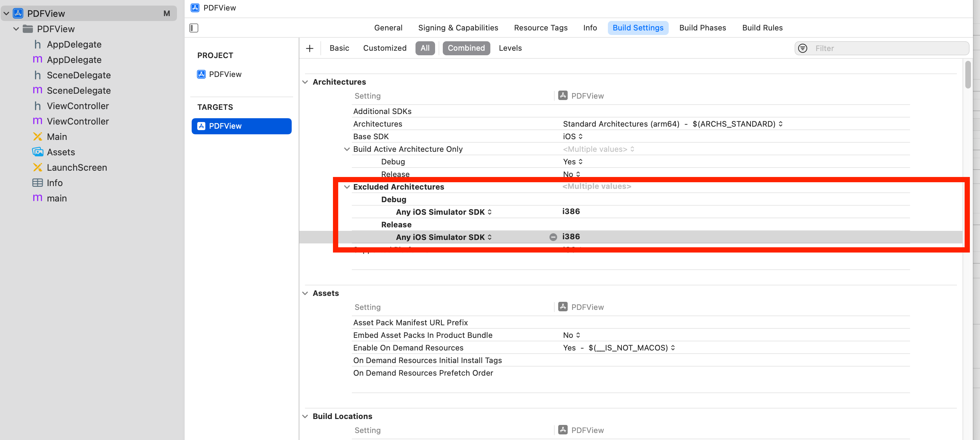Switch to Signing & Capabilities tab
This screenshot has height=440, width=980.
coord(458,28)
